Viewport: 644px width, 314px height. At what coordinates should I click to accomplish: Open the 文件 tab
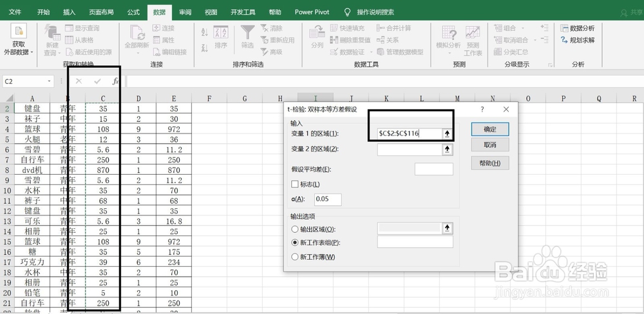pos(15,12)
